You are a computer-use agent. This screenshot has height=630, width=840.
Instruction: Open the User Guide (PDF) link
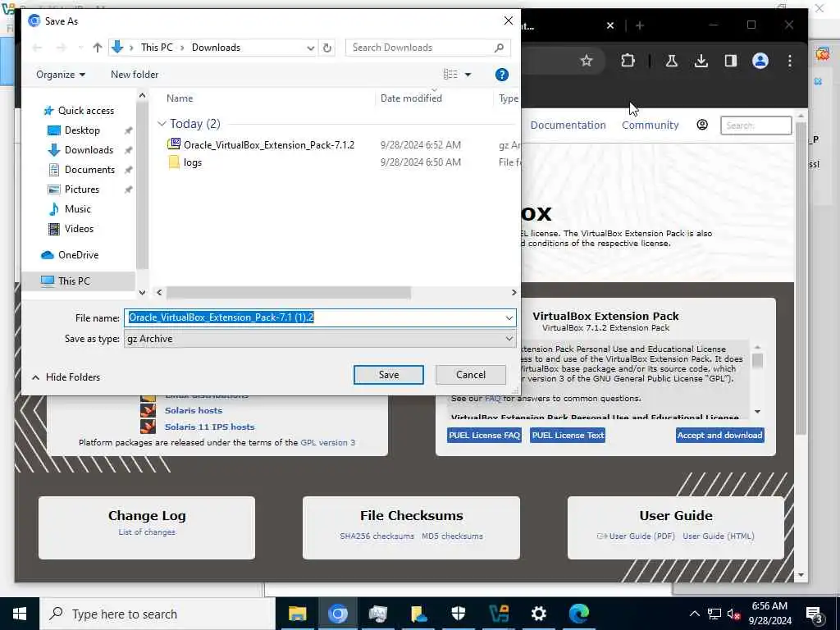click(641, 536)
